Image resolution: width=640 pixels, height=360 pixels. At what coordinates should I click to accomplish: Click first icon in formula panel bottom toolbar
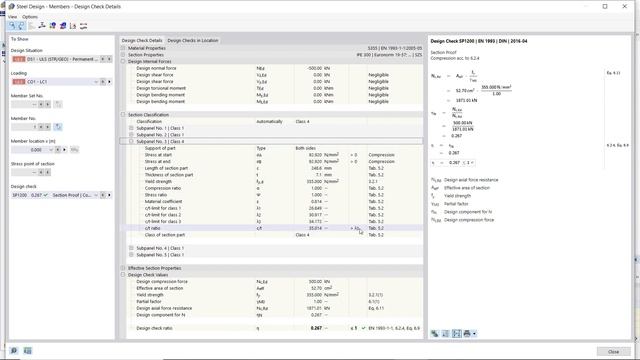click(x=435, y=333)
